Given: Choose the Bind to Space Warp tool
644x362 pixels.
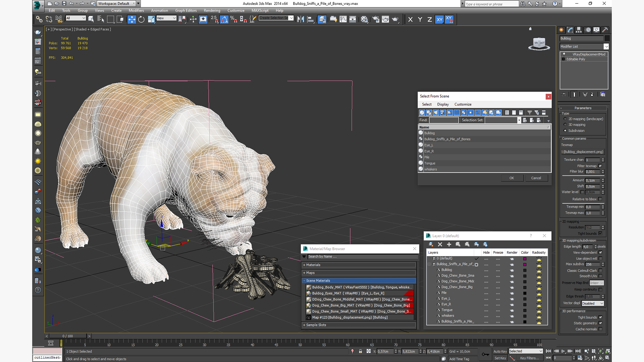Looking at the screenshot, I should coord(59,19).
